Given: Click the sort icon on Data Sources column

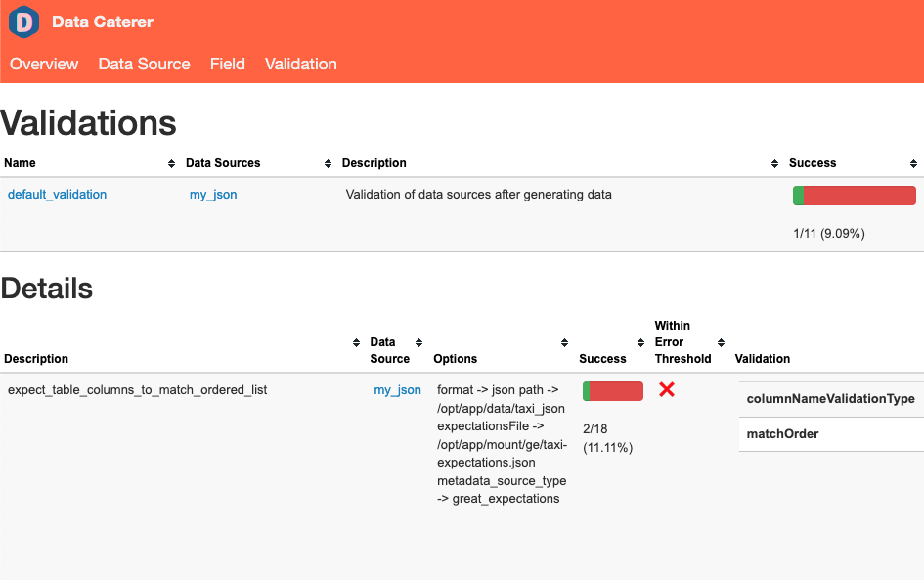Looking at the screenshot, I should [327, 163].
